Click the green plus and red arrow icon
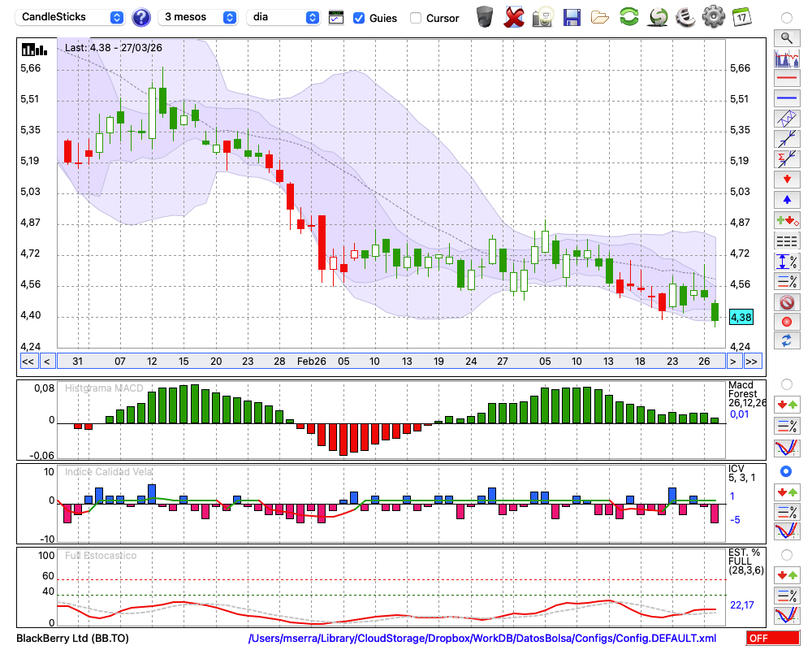 787,220
